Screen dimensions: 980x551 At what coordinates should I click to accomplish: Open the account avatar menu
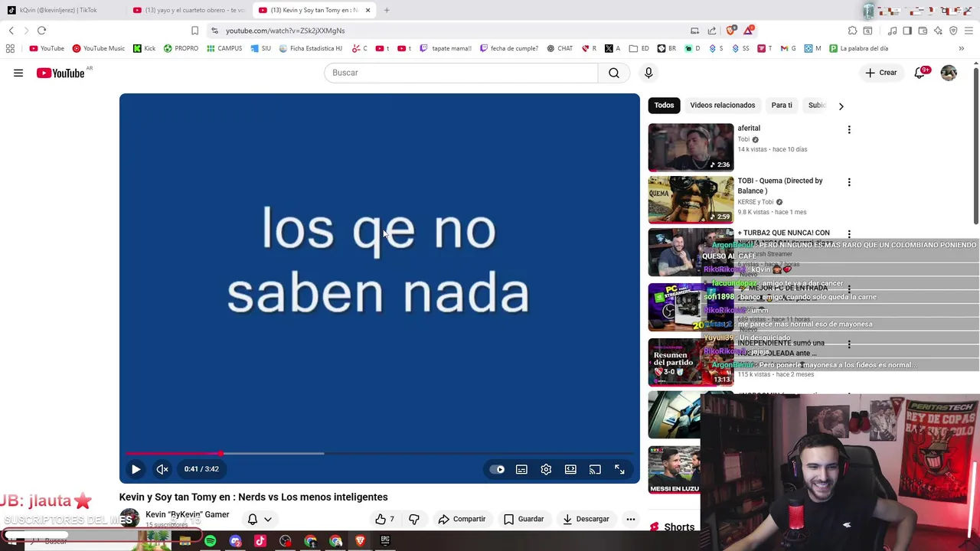tap(949, 73)
